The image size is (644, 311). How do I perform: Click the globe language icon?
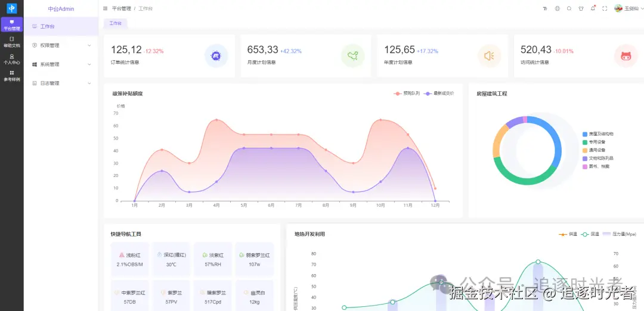(x=558, y=8)
